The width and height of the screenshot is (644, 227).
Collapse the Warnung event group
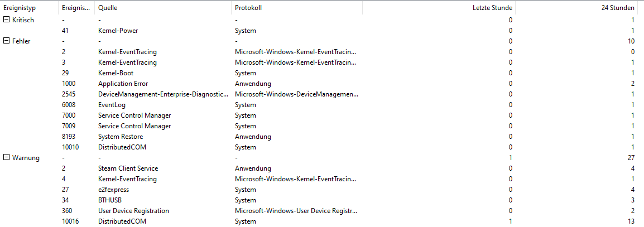6,158
